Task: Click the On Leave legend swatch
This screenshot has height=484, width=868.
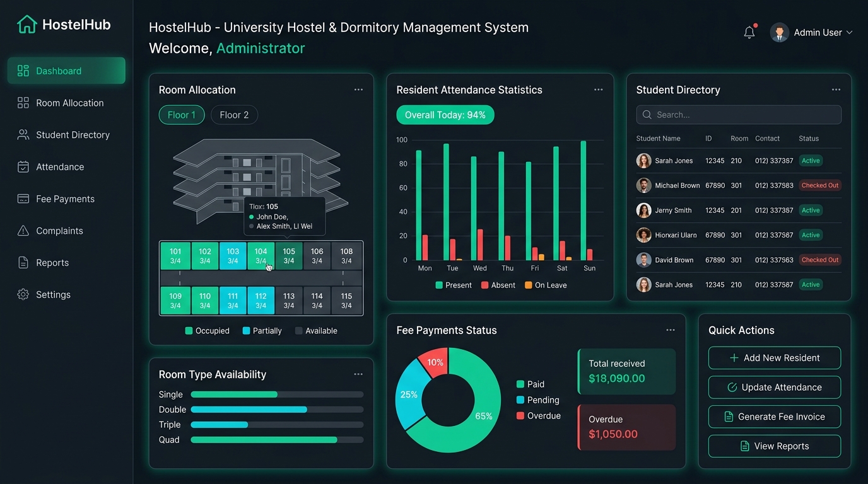Action: (529, 285)
